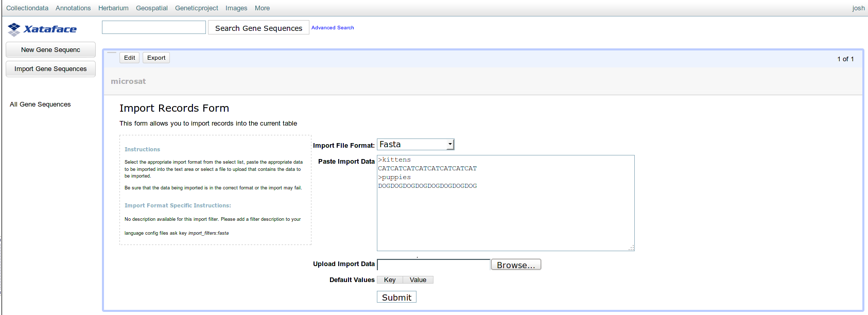
Task: Open the Geneticproject menu
Action: coord(197,8)
